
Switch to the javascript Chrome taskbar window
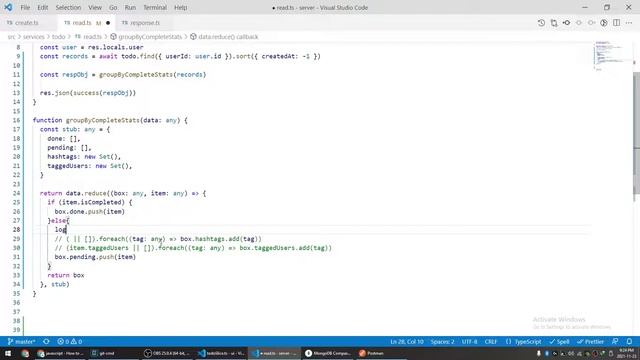[60, 353]
